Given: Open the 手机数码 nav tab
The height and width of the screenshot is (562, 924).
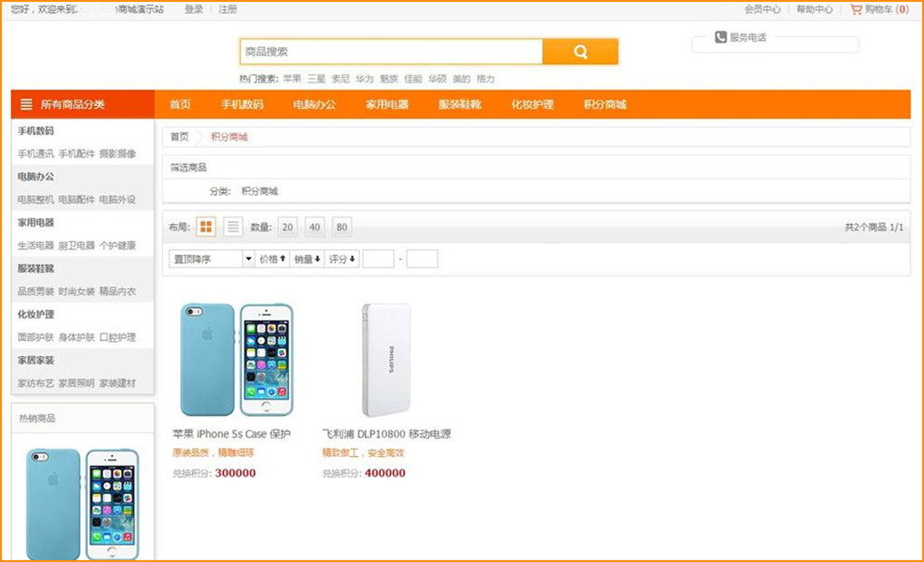Looking at the screenshot, I should click(242, 104).
